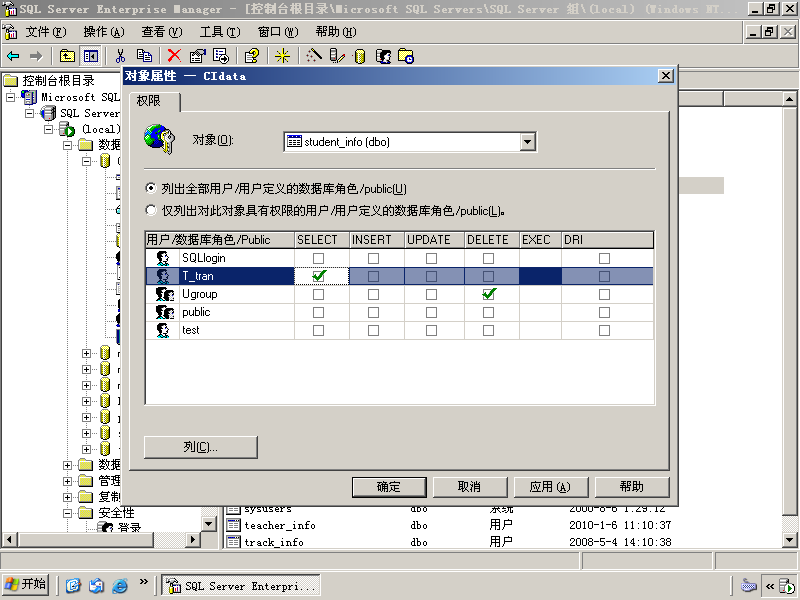The height and width of the screenshot is (600, 800).
Task: Toggle SELECT checkbox for T_tran
Action: click(318, 276)
